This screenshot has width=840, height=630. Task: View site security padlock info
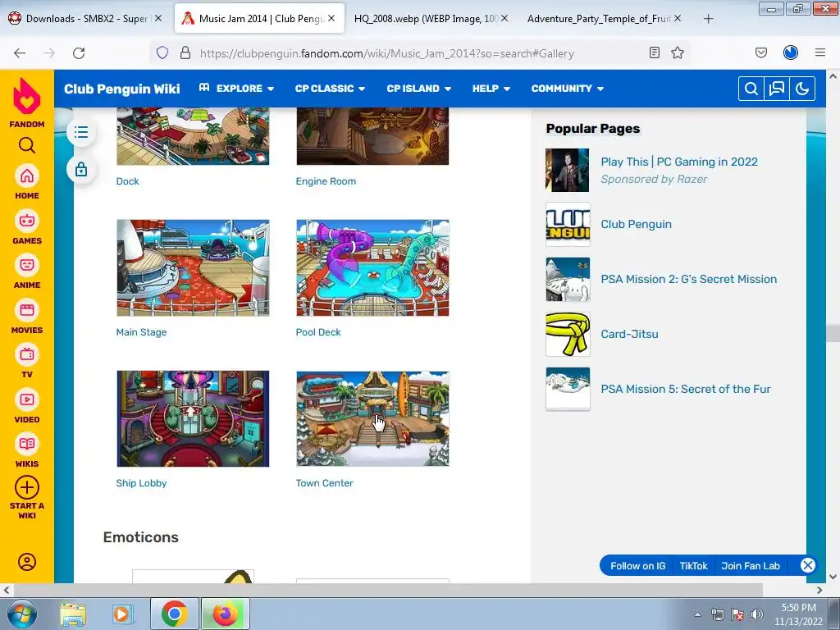185,53
